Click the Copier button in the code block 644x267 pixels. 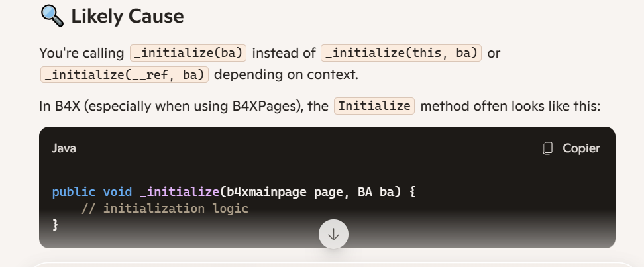[571, 148]
